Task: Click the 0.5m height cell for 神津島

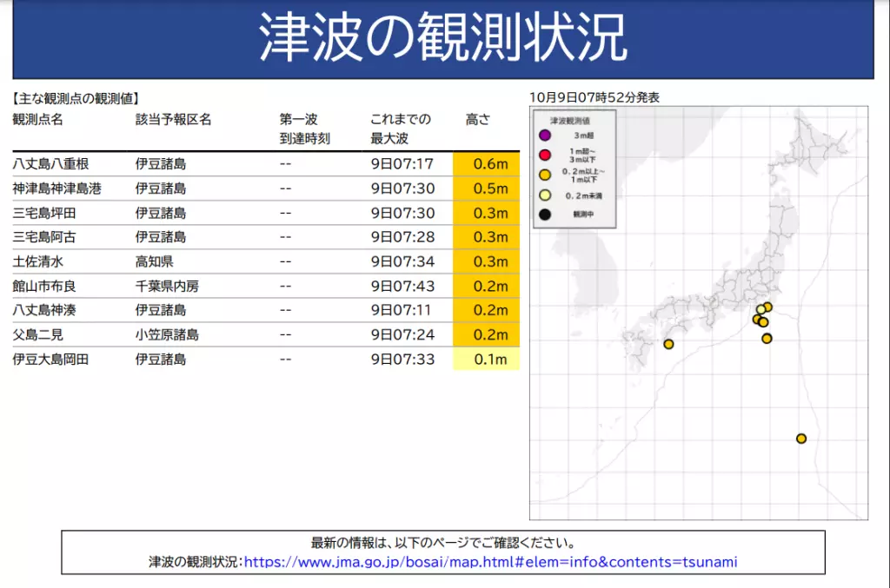Action: tap(486, 188)
